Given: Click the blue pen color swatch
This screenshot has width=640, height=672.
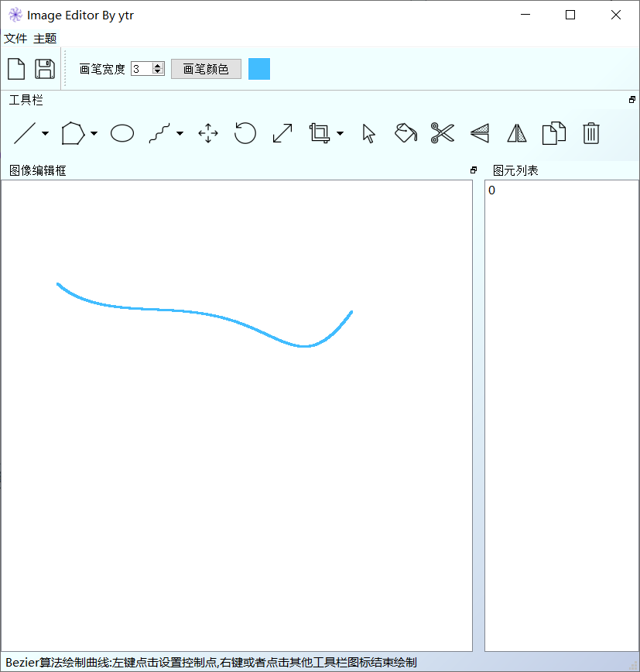Looking at the screenshot, I should click(x=259, y=69).
